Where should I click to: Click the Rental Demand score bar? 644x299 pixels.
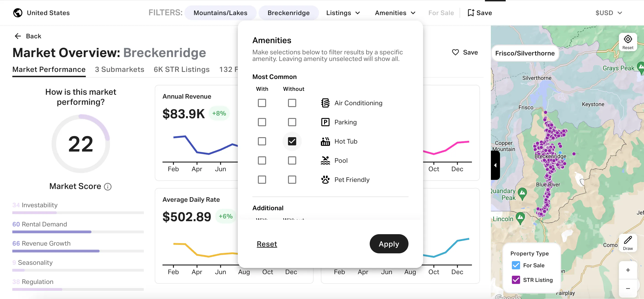(78, 232)
